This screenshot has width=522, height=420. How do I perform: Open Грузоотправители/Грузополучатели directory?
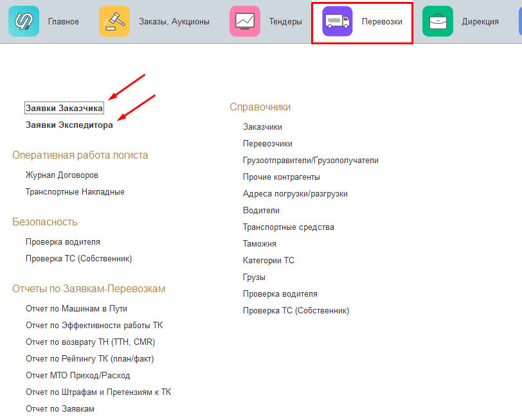click(310, 161)
